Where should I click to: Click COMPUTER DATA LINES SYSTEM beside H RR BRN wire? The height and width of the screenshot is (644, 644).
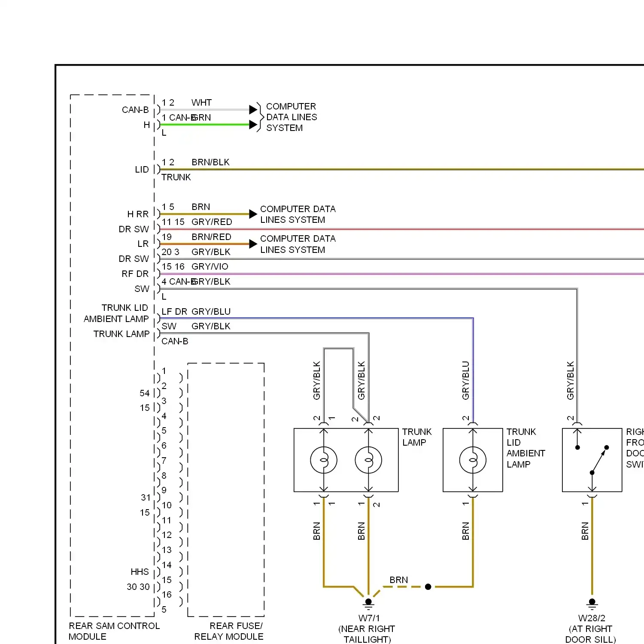(298, 214)
